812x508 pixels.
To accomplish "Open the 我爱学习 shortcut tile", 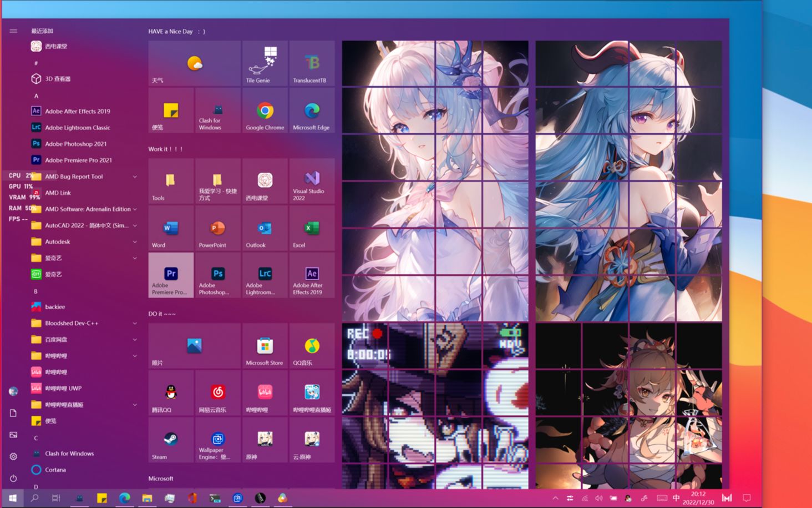I will pos(218,180).
